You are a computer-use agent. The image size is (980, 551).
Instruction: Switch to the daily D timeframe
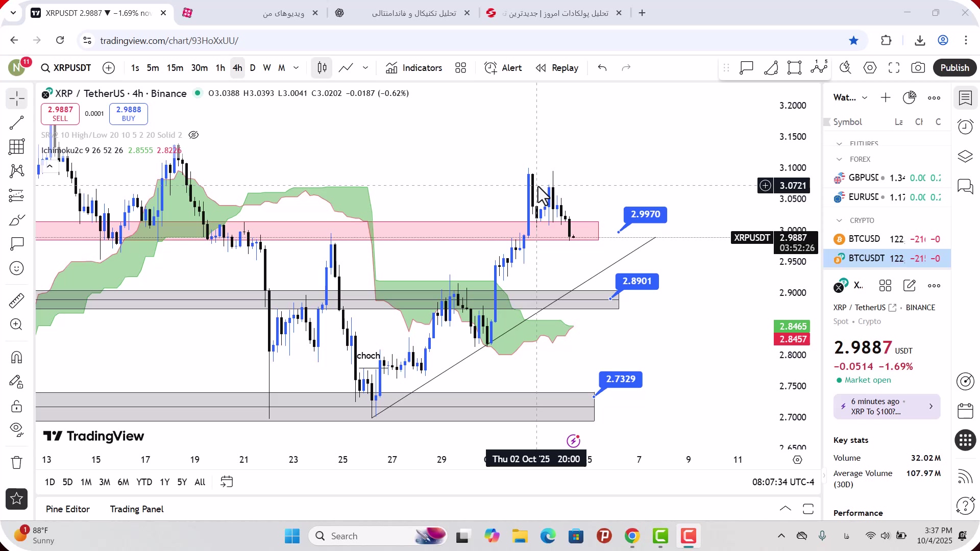coord(253,68)
